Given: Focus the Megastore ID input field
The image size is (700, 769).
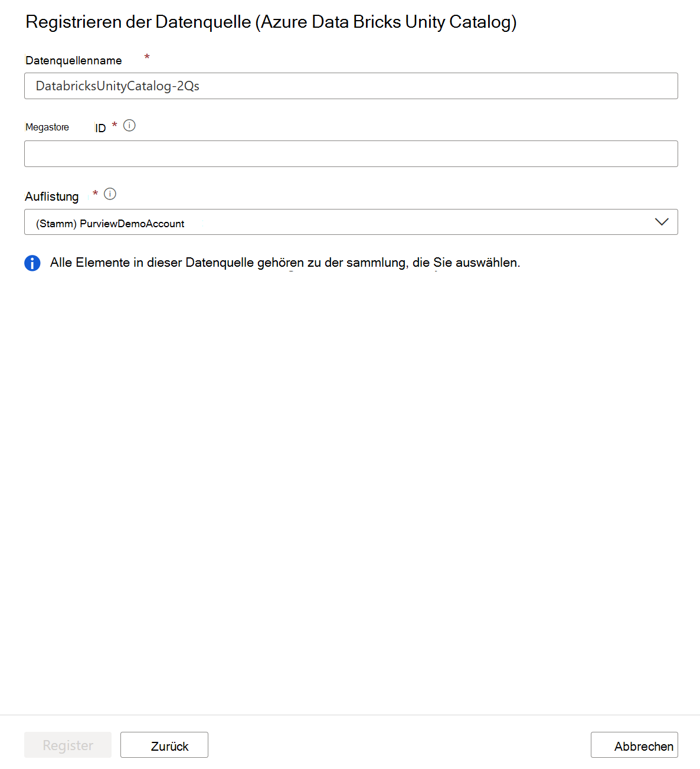Looking at the screenshot, I should click(351, 153).
